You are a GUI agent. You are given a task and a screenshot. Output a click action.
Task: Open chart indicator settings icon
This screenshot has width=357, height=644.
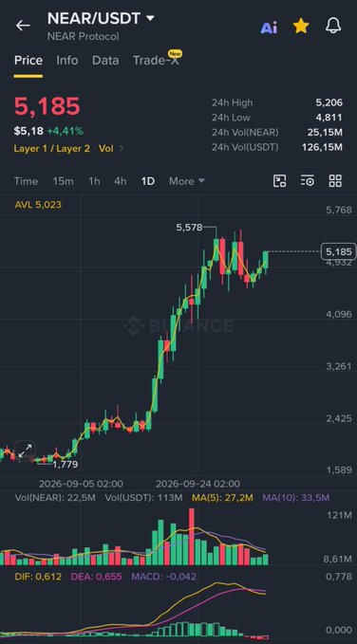[x=308, y=181]
